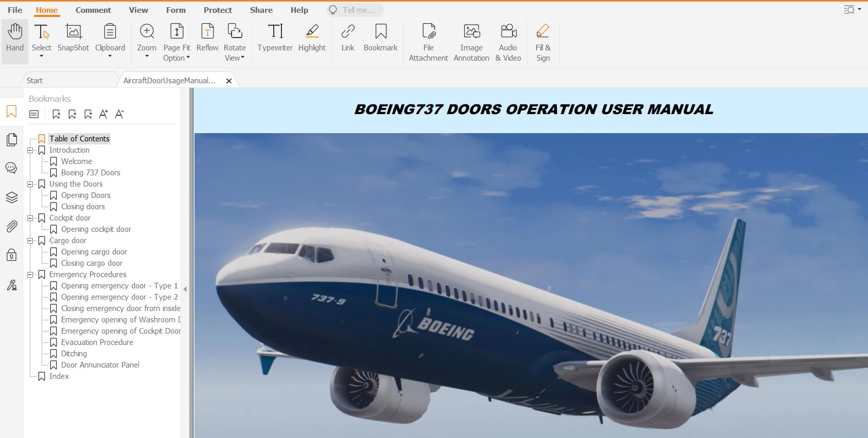
Task: Open Door Annunciator Panel bookmark
Action: pyautogui.click(x=100, y=365)
